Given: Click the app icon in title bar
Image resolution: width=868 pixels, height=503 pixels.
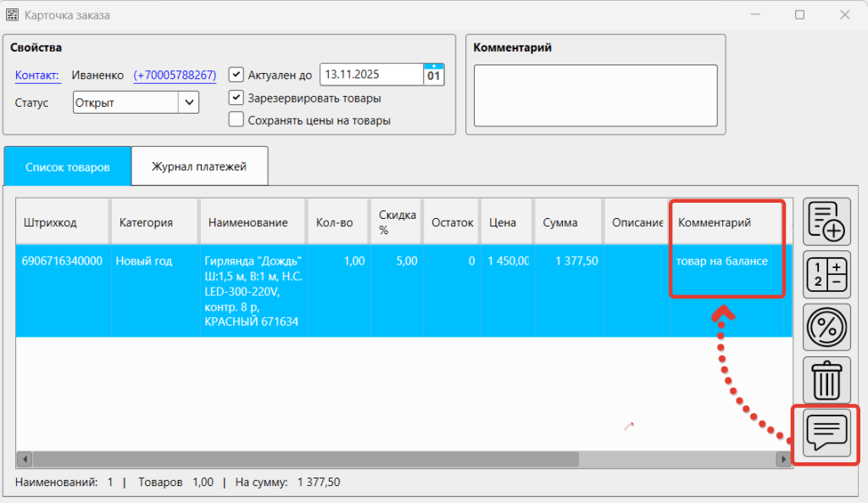Looking at the screenshot, I should 12,15.
